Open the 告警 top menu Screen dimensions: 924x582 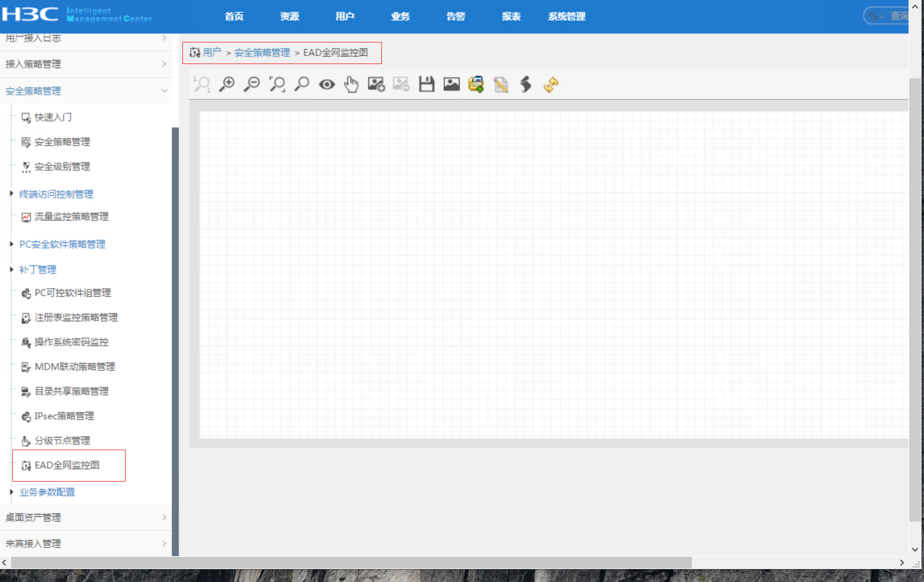click(455, 17)
